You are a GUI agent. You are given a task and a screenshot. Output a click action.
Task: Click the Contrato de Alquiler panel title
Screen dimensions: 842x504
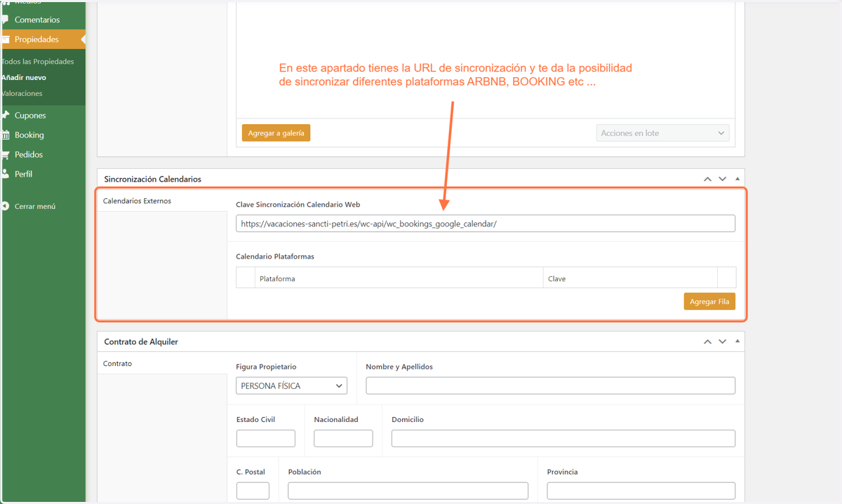[x=141, y=342]
